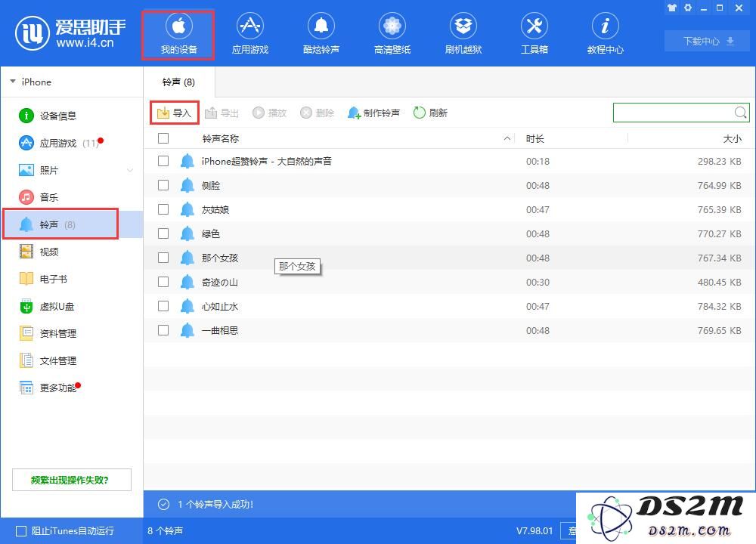Select the iPhone超赞铃声 - 大自然的声音 name
This screenshot has width=756, height=544.
tap(267, 162)
